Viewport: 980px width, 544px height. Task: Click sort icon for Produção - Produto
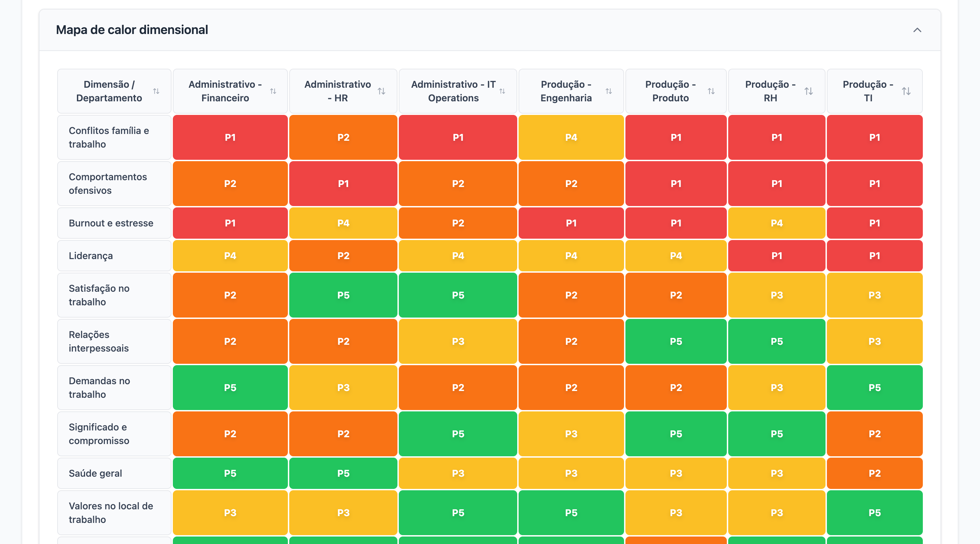pyautogui.click(x=711, y=91)
